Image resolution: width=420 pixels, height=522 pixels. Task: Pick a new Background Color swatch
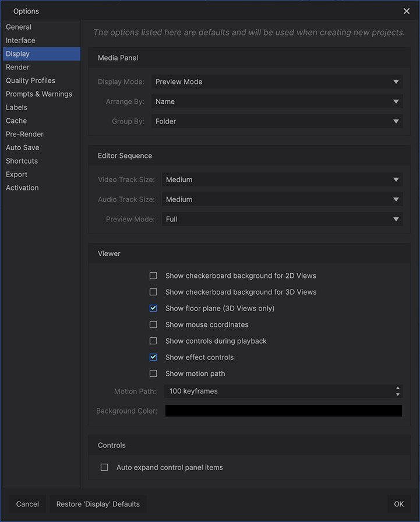(x=284, y=411)
